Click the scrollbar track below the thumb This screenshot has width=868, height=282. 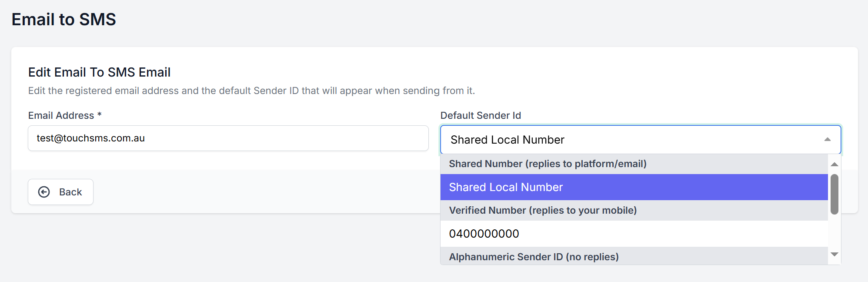(834, 233)
